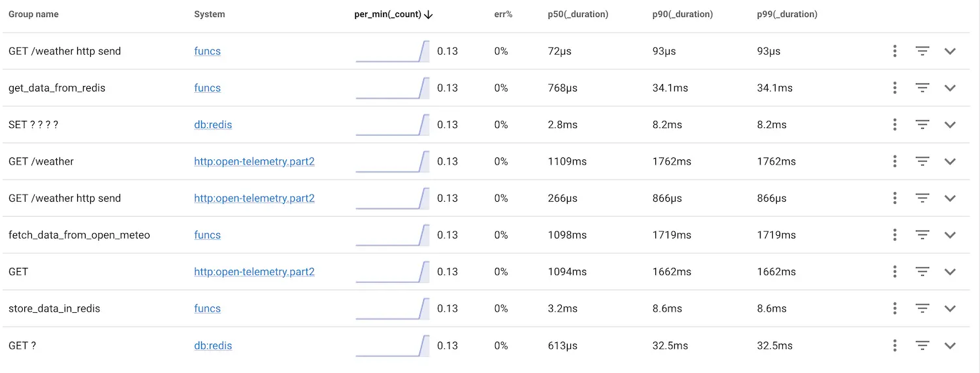Open three-dot menu for store_data_in_redis row
Screen dimensions: 980x373
[895, 308]
